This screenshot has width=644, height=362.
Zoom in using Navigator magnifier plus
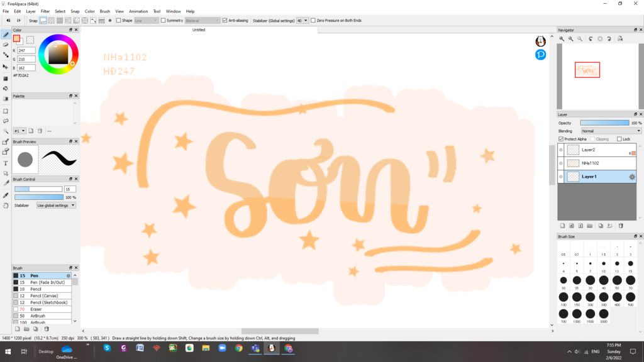562,38
